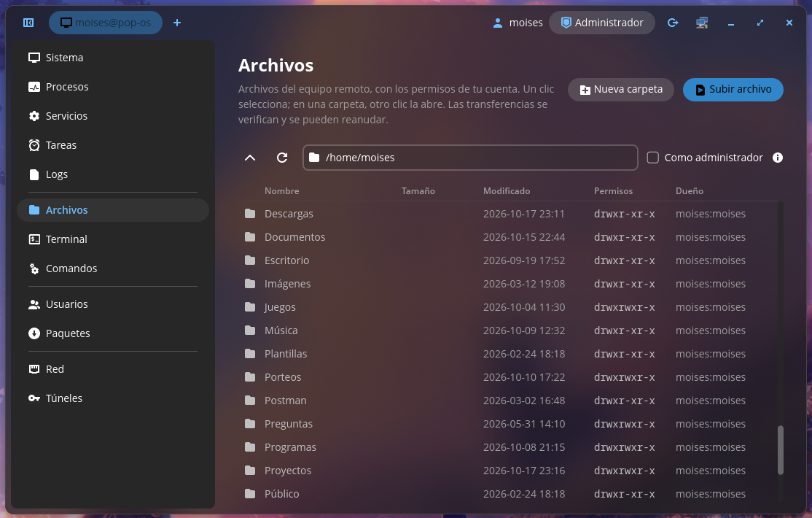
Task: Collapse the sidebar with the top-left panel icon
Action: 28,23
